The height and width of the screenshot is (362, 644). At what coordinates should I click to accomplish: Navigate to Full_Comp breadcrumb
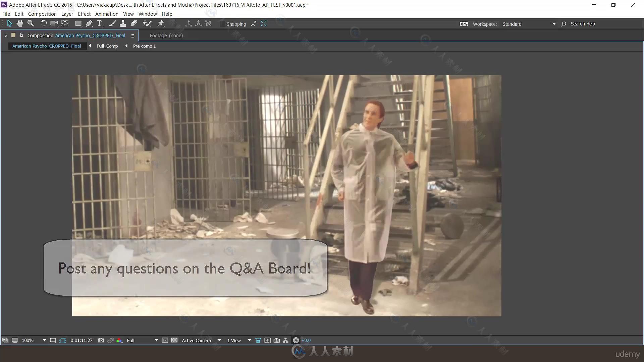(107, 46)
